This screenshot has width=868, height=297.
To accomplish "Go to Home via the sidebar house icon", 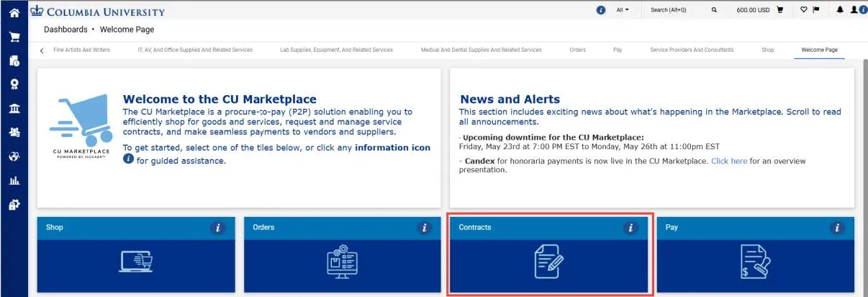I will (x=14, y=12).
